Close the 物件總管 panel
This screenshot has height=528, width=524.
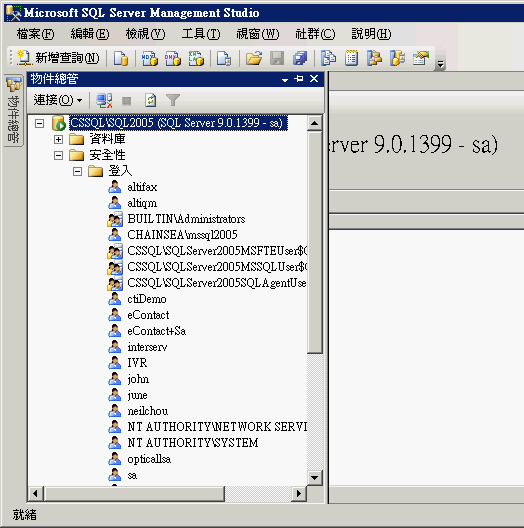click(x=314, y=79)
